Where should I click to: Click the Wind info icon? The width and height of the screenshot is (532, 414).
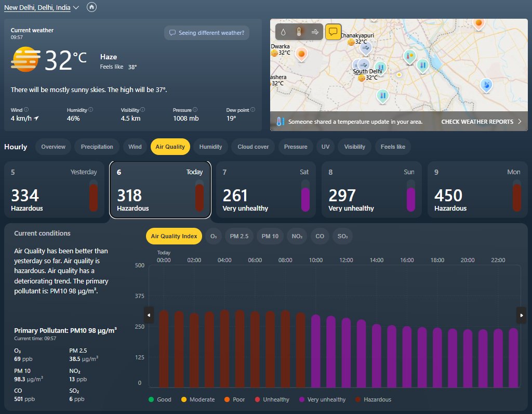pyautogui.click(x=26, y=110)
